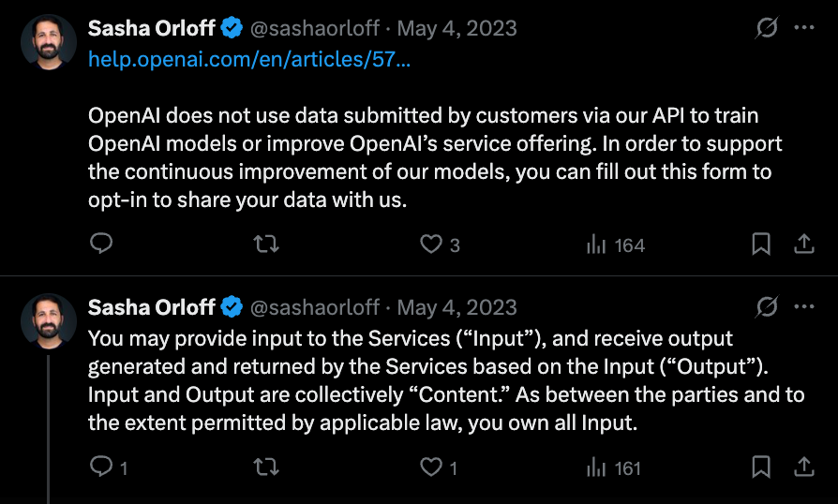View analytics showing 161 views
This screenshot has height=504, width=838.
[615, 466]
